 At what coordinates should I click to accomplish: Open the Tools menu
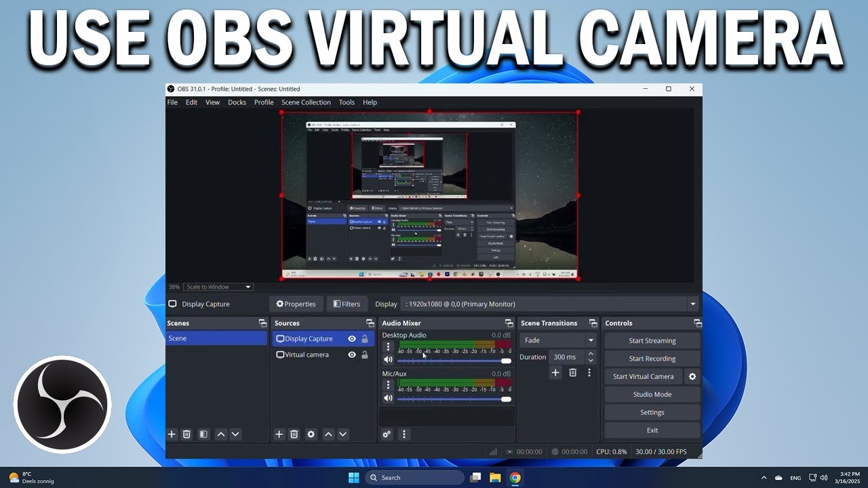[347, 102]
